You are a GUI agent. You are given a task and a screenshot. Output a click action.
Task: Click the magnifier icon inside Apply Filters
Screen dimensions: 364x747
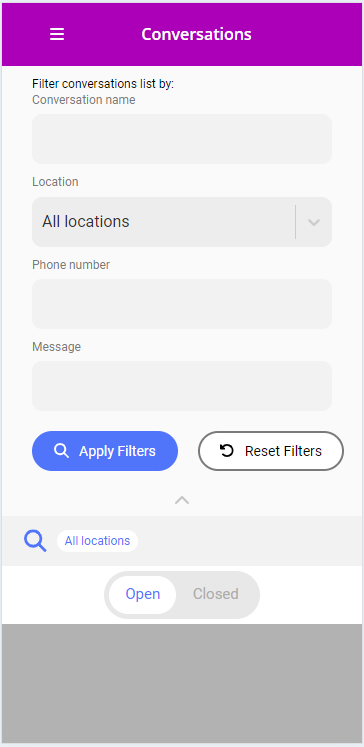(x=61, y=451)
